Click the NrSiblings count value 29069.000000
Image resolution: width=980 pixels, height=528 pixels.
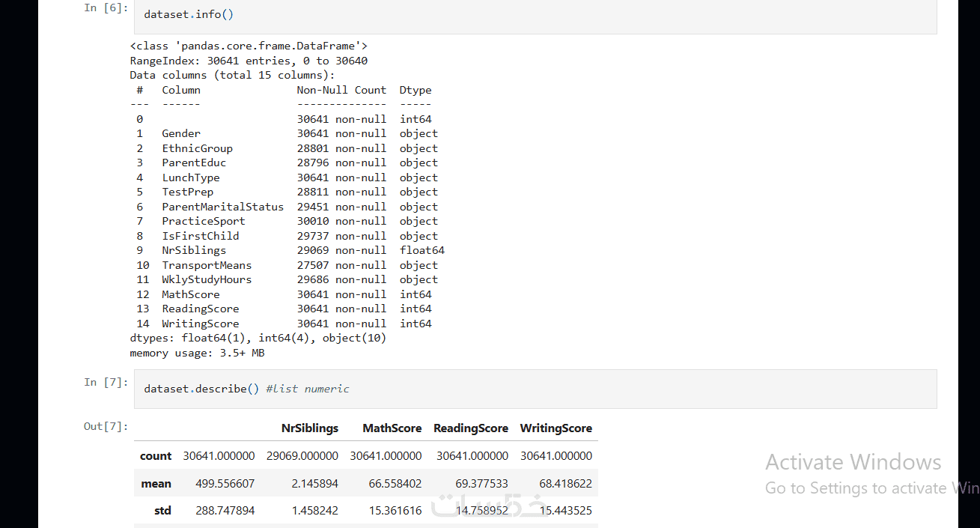(x=303, y=455)
